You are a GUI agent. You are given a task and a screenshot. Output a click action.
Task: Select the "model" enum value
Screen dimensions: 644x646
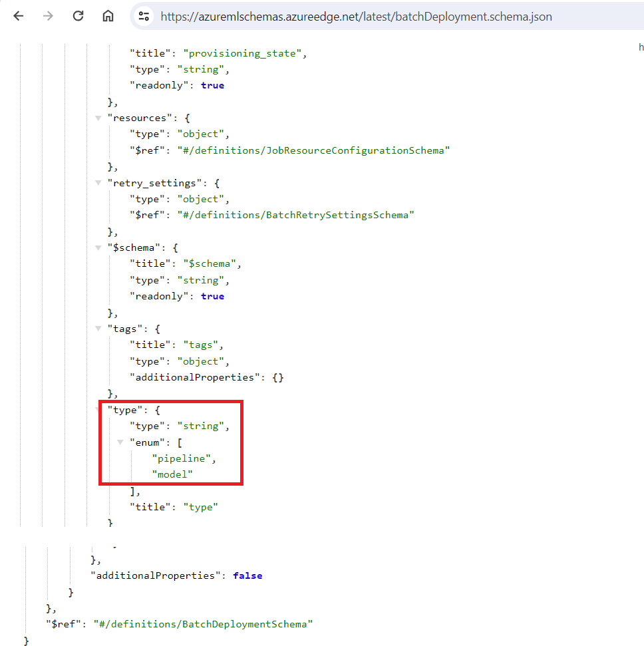click(173, 474)
